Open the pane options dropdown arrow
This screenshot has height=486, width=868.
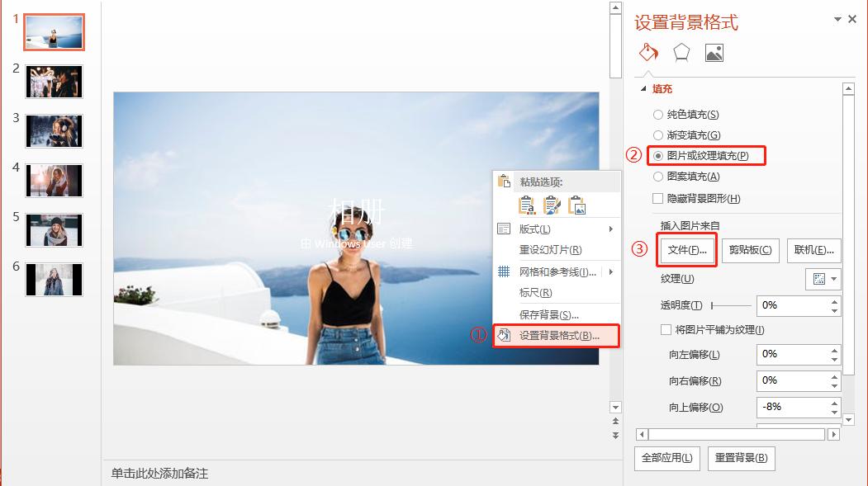click(837, 19)
